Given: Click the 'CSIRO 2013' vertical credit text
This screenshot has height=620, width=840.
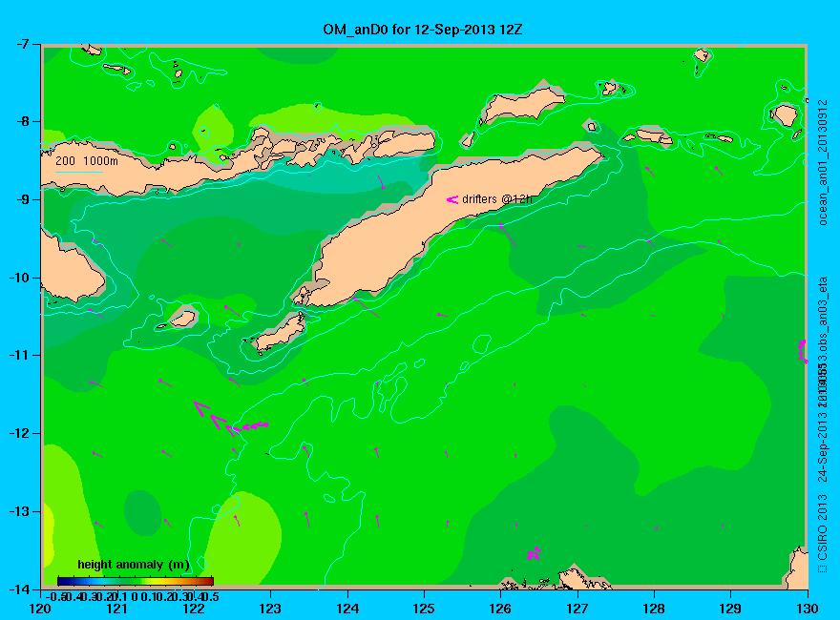Looking at the screenshot, I should coord(823,527).
